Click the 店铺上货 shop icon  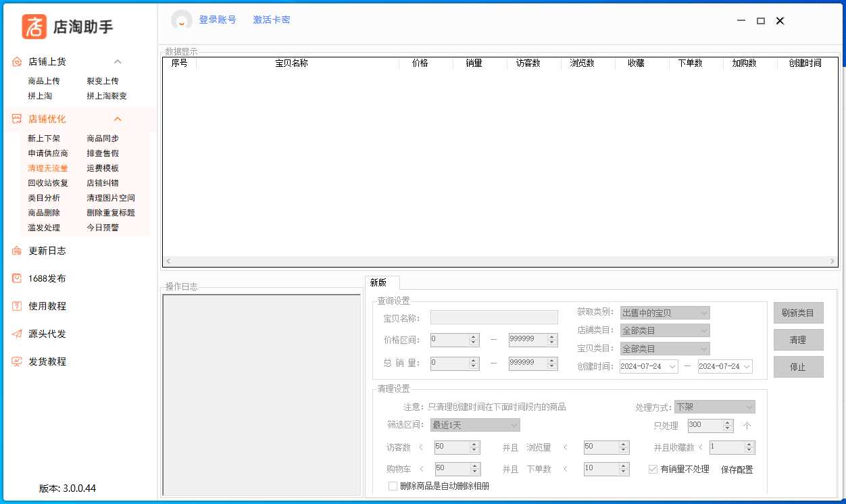click(17, 62)
